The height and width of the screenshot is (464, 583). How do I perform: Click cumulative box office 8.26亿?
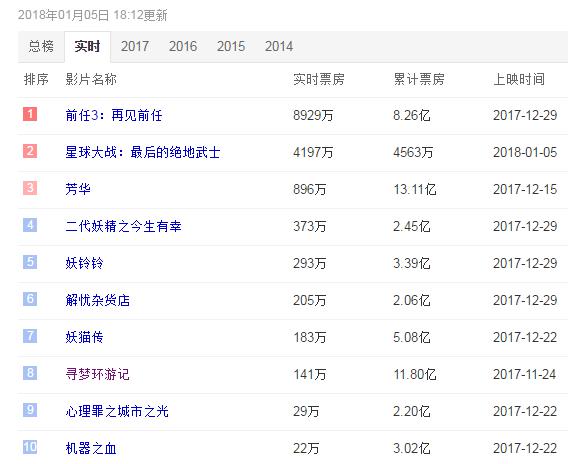click(x=412, y=115)
